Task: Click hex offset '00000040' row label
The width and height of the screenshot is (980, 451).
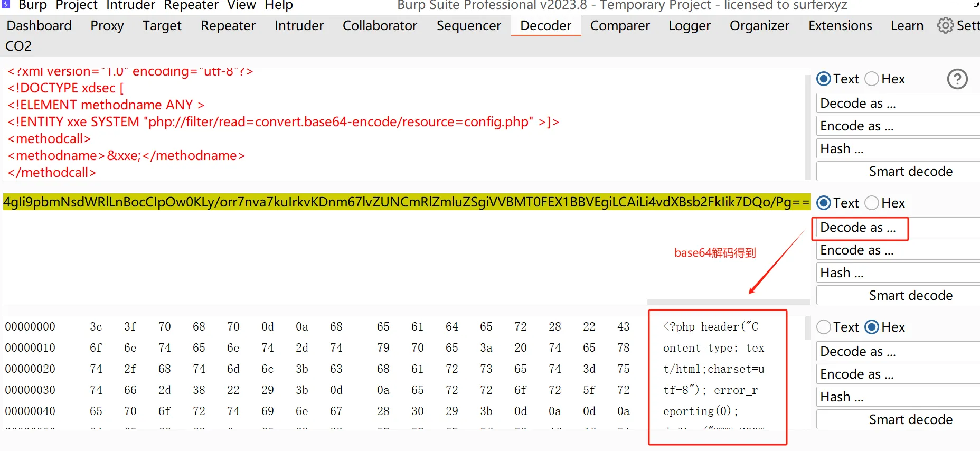Action: [30, 411]
